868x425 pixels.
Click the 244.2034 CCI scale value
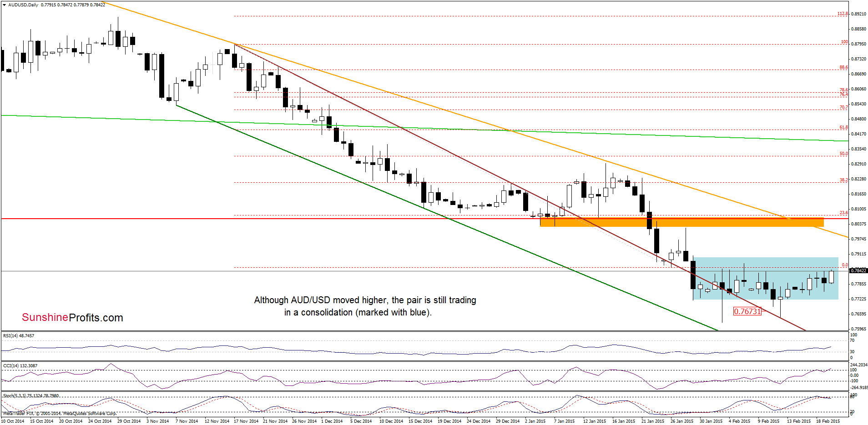[859, 365]
